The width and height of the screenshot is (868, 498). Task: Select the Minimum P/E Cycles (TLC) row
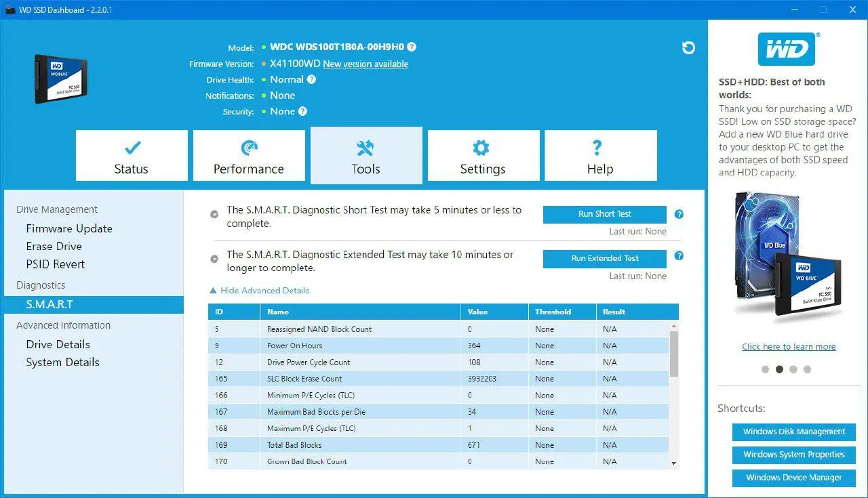439,396
